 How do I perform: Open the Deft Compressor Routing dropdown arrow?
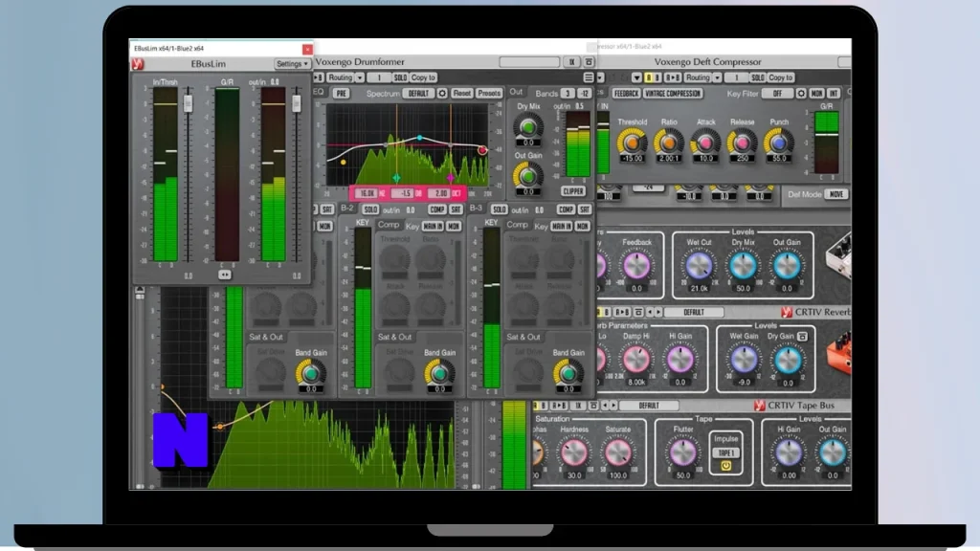717,77
